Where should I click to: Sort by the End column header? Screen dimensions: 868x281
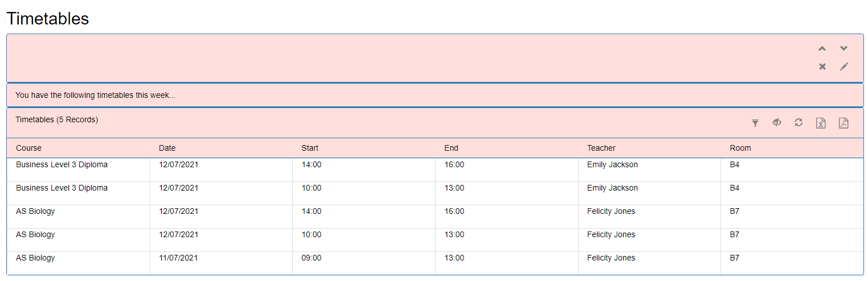pos(451,148)
